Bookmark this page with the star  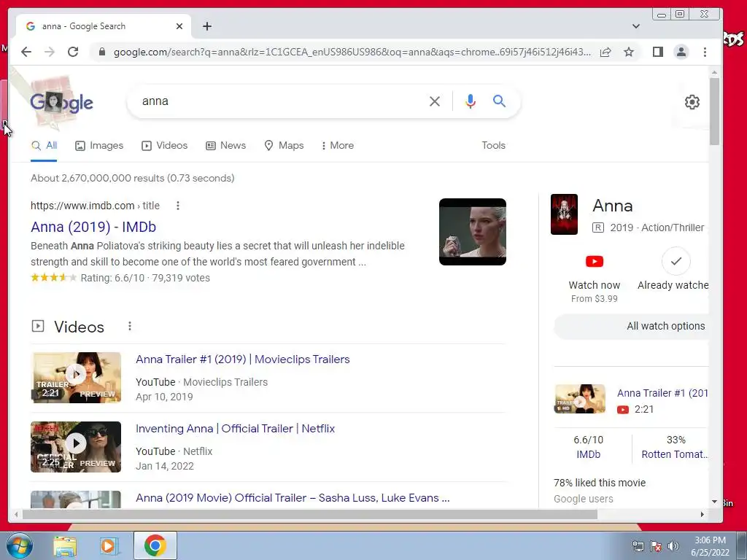coord(629,52)
